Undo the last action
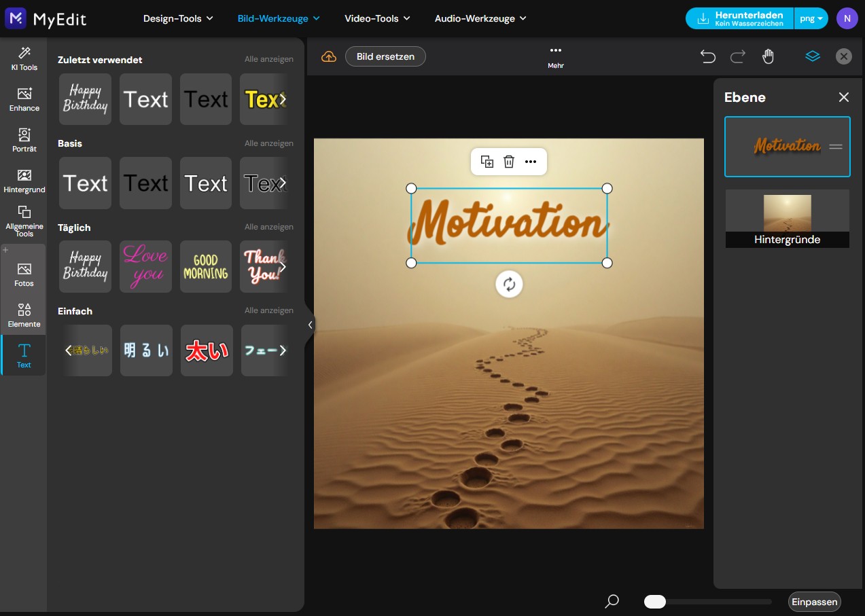Screen dimensions: 865x616 click(x=708, y=56)
